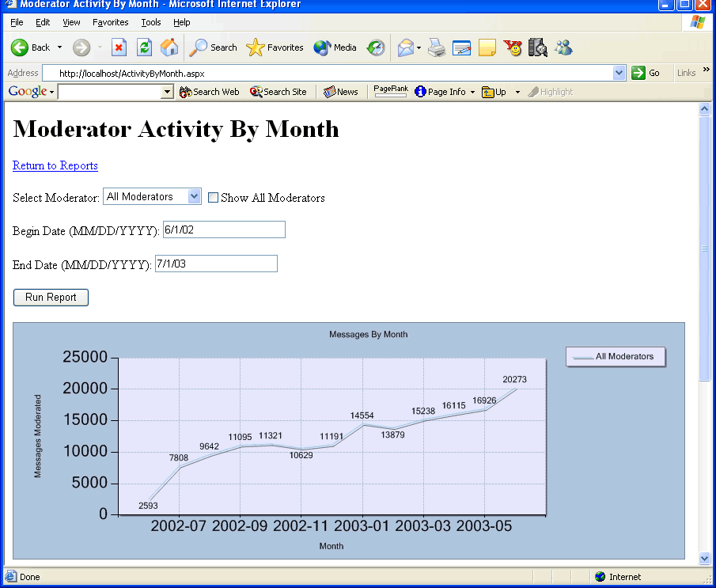Image resolution: width=716 pixels, height=588 pixels.
Task: Click the Google toolbar search box
Action: tap(110, 93)
